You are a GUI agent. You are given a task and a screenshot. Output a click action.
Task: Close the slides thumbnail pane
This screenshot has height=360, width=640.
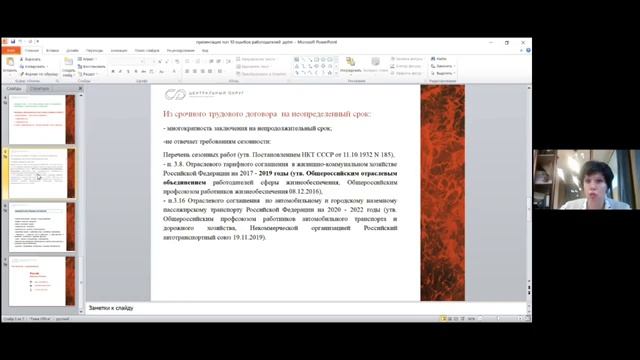pos(80,89)
